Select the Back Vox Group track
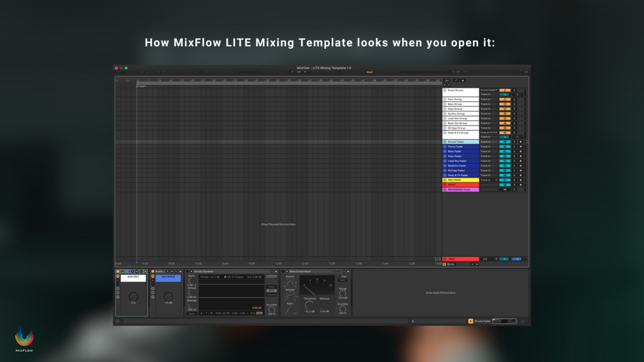644x362 pixels. [x=461, y=123]
